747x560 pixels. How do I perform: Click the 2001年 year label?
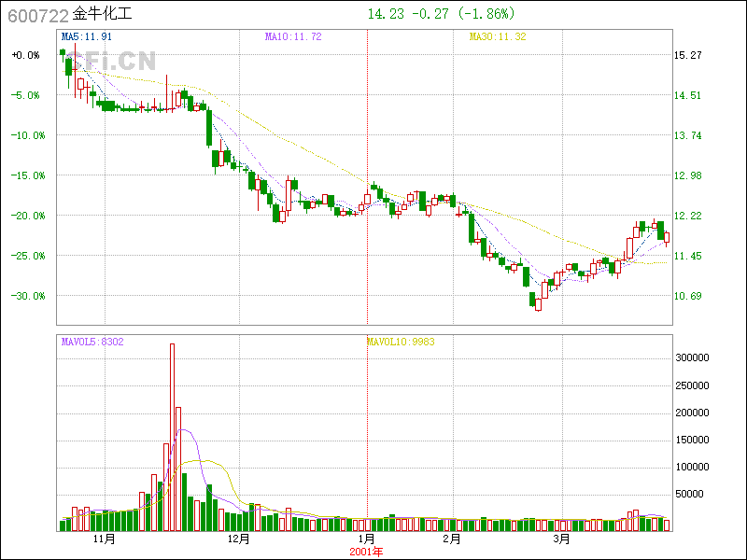click(366, 552)
